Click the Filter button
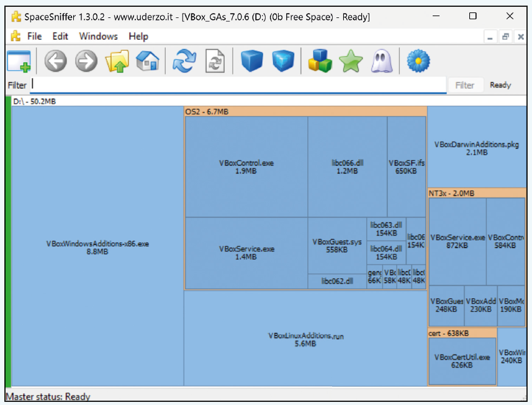This screenshot has height=405, width=532. pyautogui.click(x=464, y=85)
